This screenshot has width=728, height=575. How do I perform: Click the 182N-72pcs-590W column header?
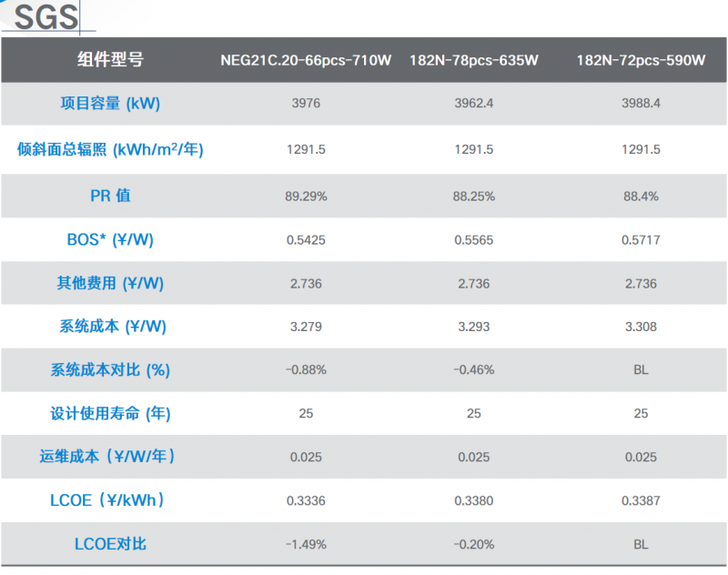641,61
